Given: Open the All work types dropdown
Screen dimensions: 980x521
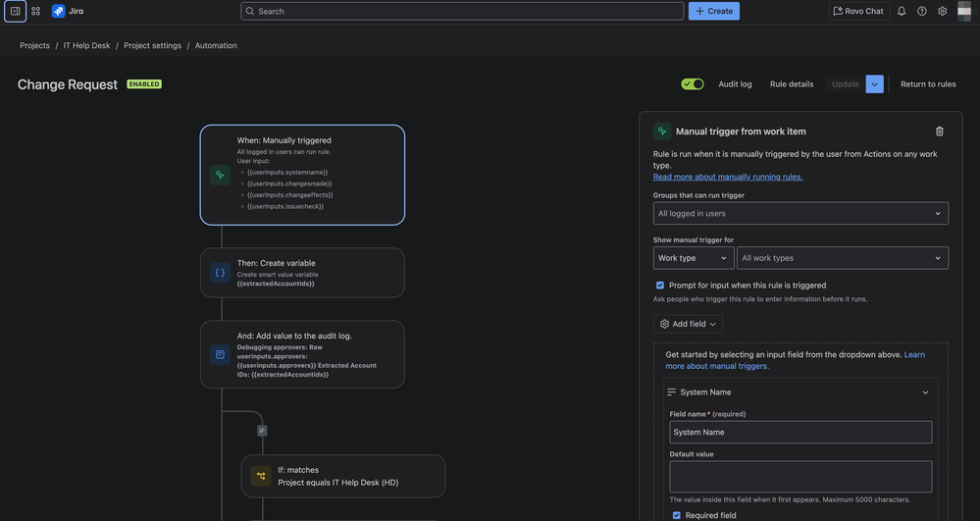Looking at the screenshot, I should 843,258.
